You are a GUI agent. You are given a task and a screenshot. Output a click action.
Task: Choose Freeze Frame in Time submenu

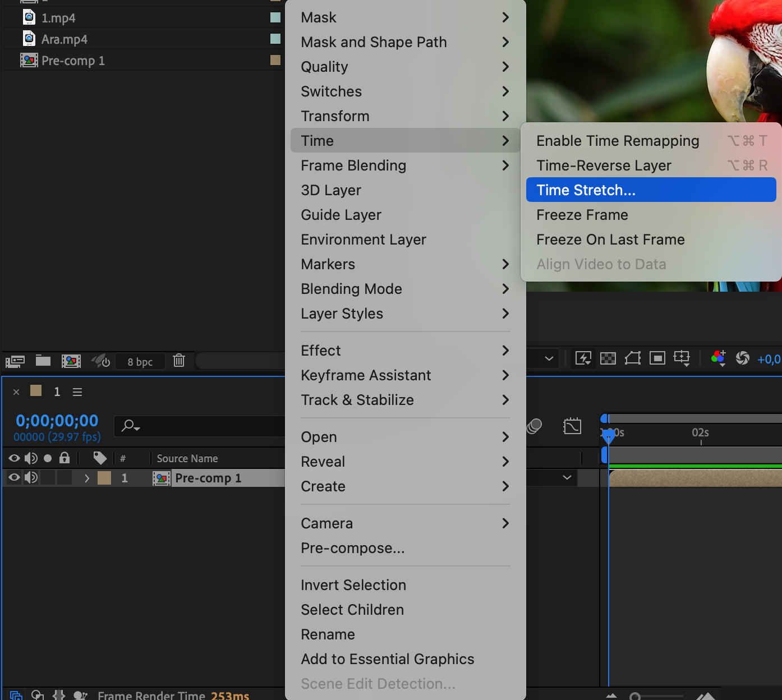click(582, 215)
